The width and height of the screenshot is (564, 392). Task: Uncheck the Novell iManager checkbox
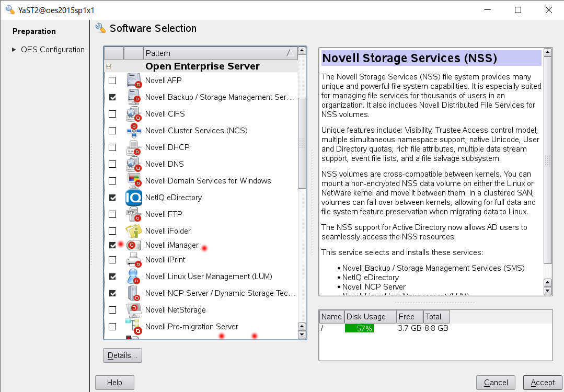point(112,245)
